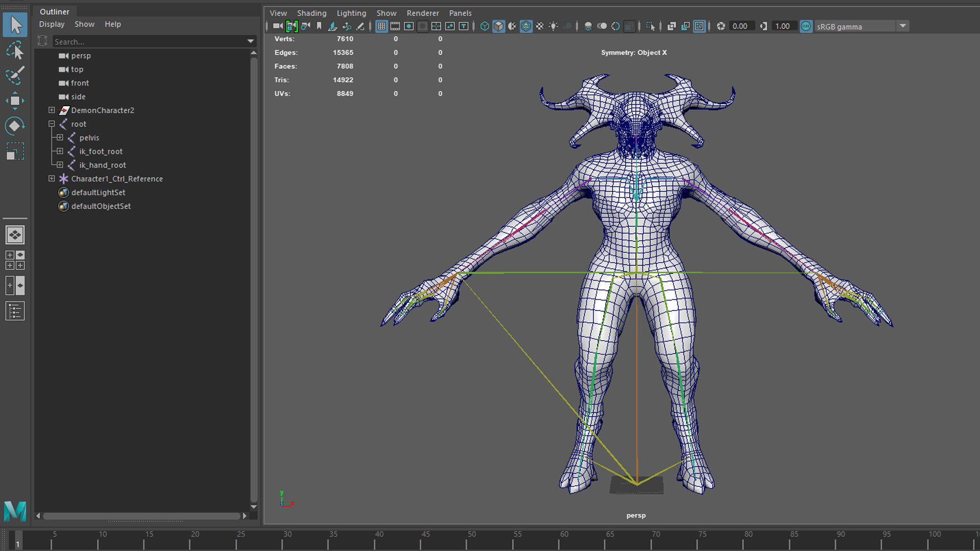The image size is (980, 551).
Task: Toggle viewport Shadows icon
Action: tap(568, 26)
